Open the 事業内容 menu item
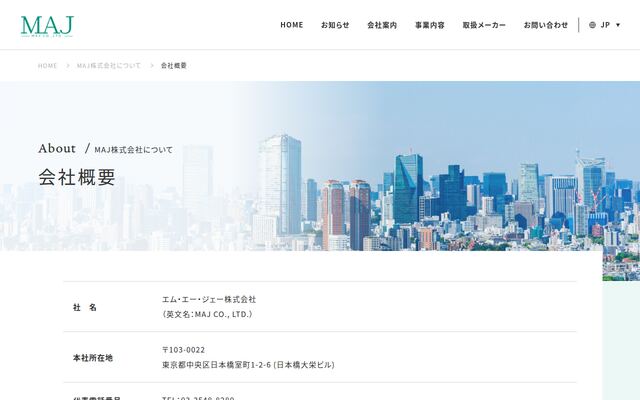The image size is (640, 400). (430, 25)
